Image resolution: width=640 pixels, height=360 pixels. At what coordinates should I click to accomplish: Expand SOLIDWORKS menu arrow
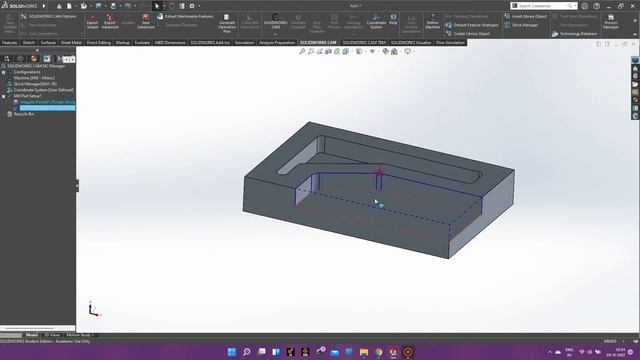[44, 6]
